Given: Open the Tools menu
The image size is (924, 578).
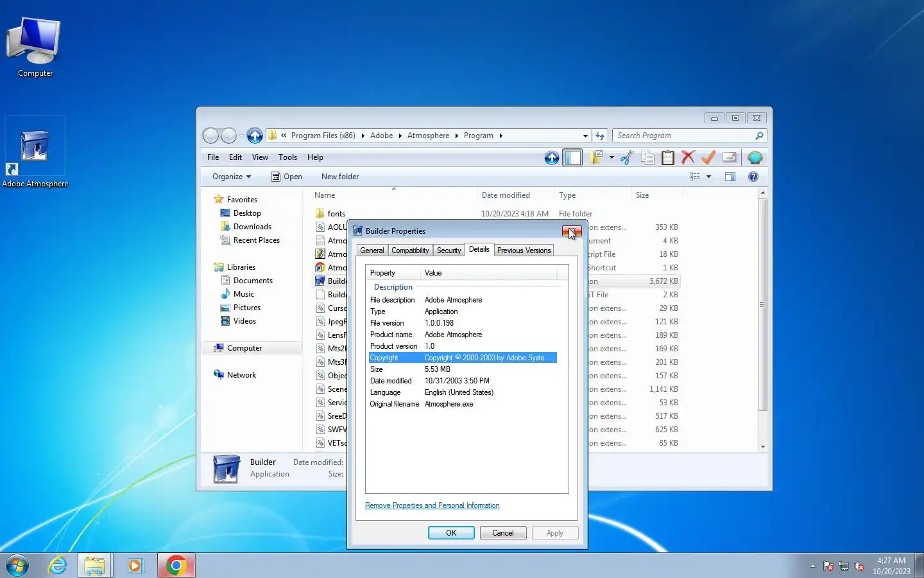Looking at the screenshot, I should tap(287, 157).
